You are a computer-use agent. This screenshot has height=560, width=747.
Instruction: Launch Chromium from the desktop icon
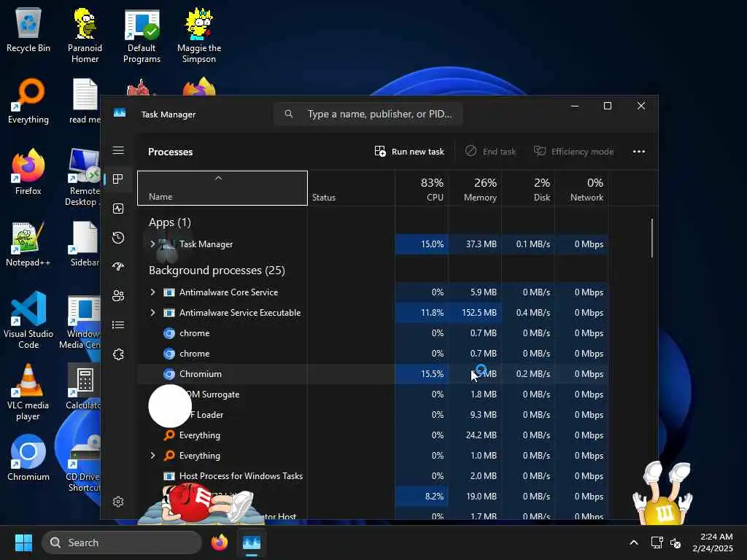tap(28, 458)
